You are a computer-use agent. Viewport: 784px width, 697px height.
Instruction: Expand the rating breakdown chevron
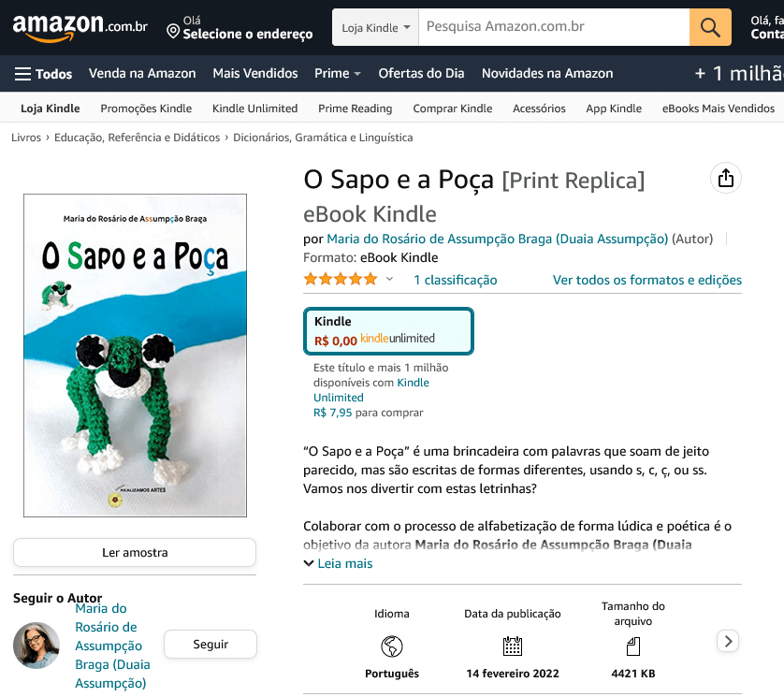(390, 280)
